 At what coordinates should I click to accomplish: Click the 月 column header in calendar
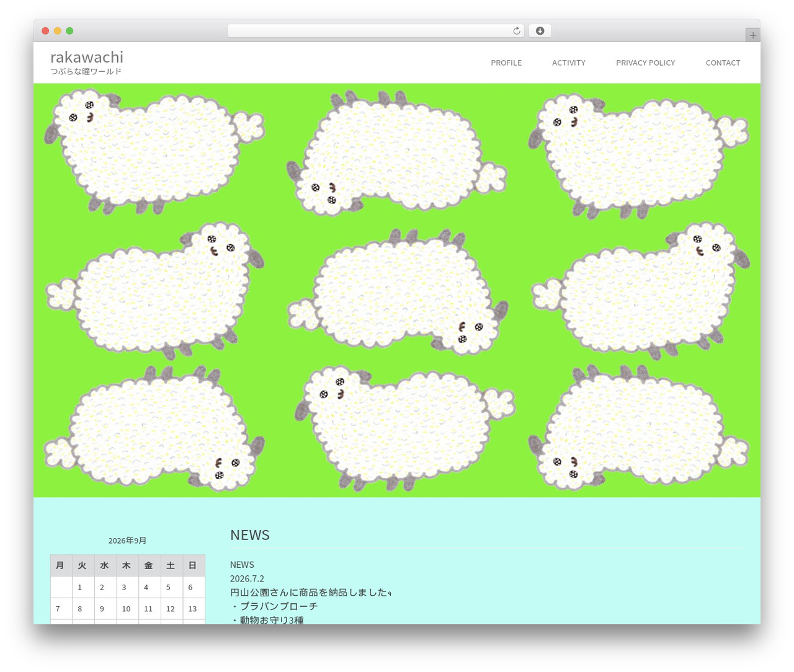pos(61,565)
